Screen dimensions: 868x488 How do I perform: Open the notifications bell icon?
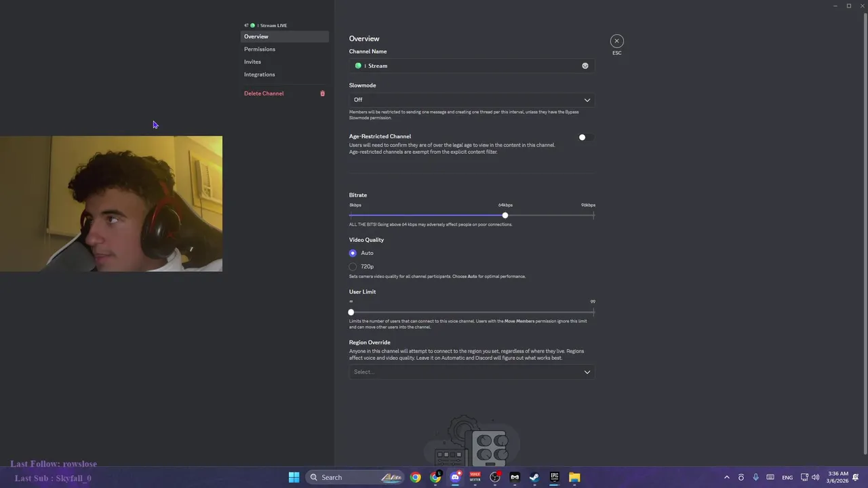point(856,477)
